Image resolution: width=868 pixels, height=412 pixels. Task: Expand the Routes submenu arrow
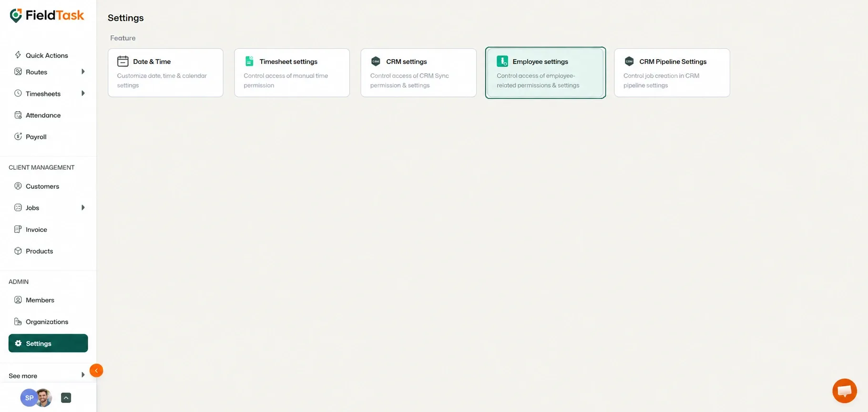(x=83, y=72)
